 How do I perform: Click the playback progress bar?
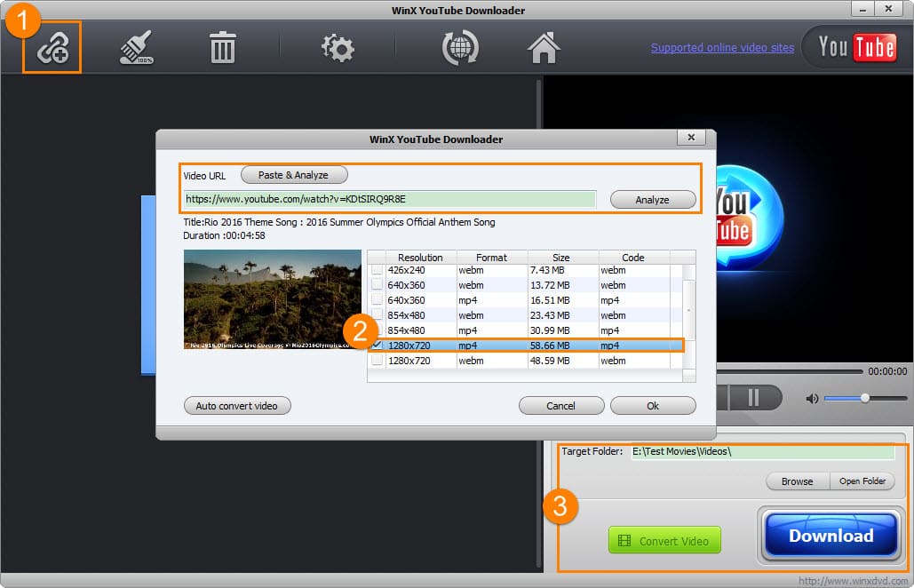click(790, 371)
